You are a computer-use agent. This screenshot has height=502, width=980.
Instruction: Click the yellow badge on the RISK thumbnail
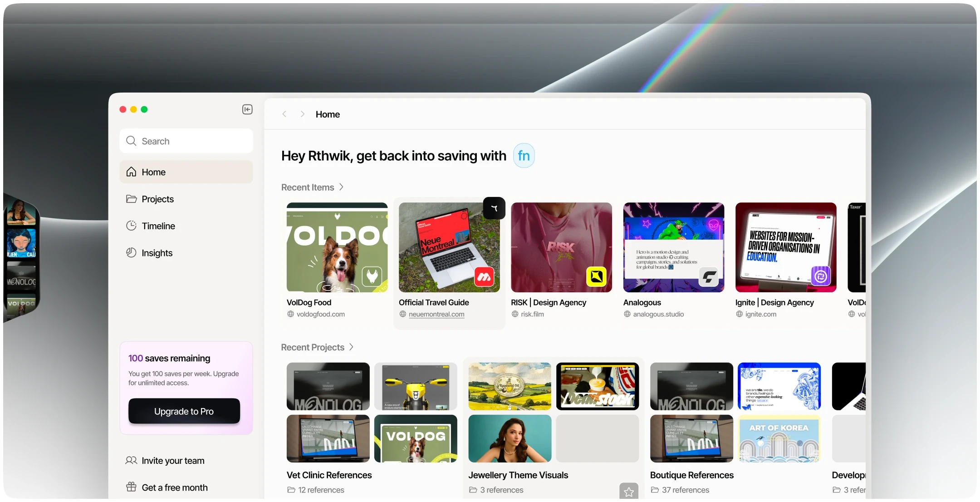pyautogui.click(x=596, y=276)
